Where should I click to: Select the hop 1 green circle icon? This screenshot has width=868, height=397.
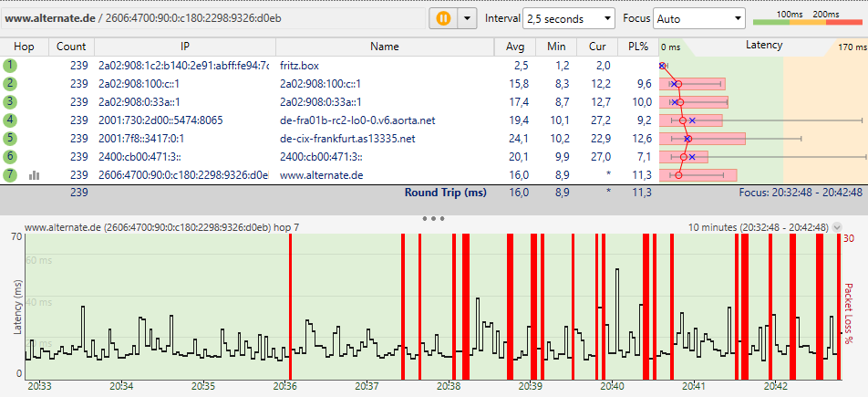point(10,66)
